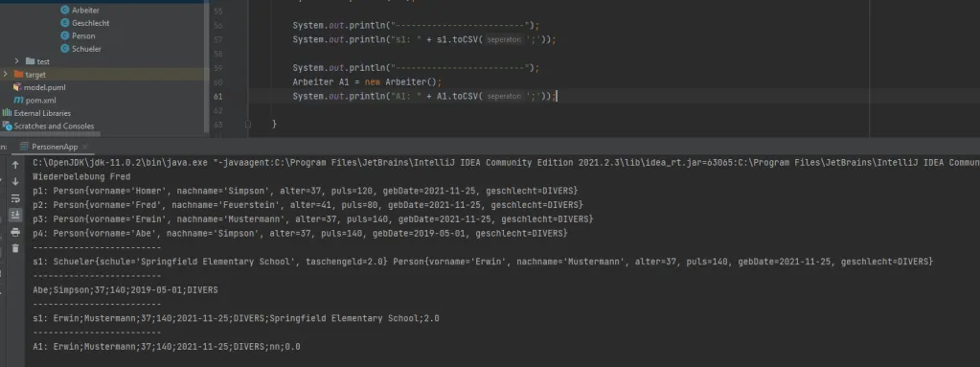Click the Arbeiter class icon
Viewport: 980px width, 367px height.
65,10
